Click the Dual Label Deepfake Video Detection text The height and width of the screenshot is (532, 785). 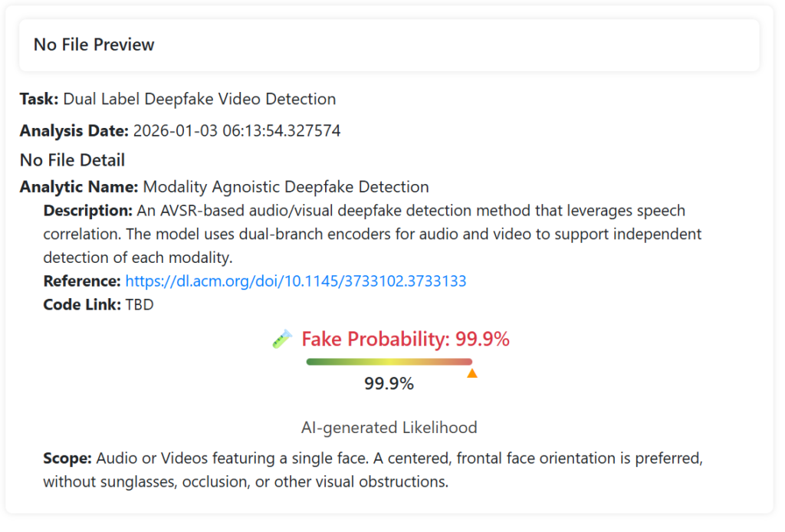pyautogui.click(x=199, y=99)
